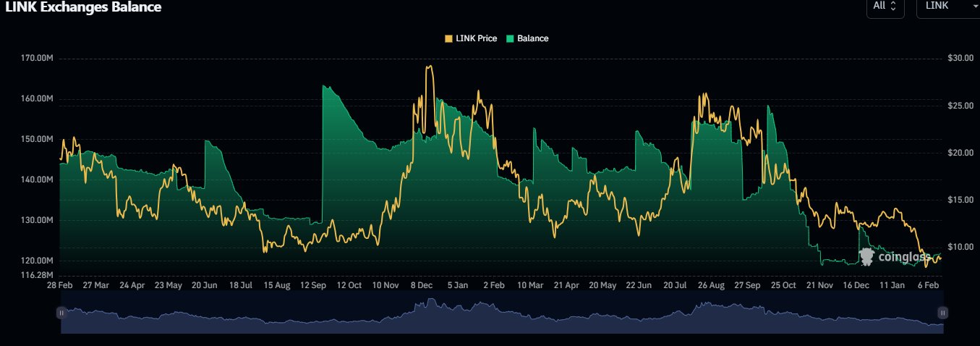Grab the right range slider handle
Screen dimensions: 980x346
[x=942, y=312]
